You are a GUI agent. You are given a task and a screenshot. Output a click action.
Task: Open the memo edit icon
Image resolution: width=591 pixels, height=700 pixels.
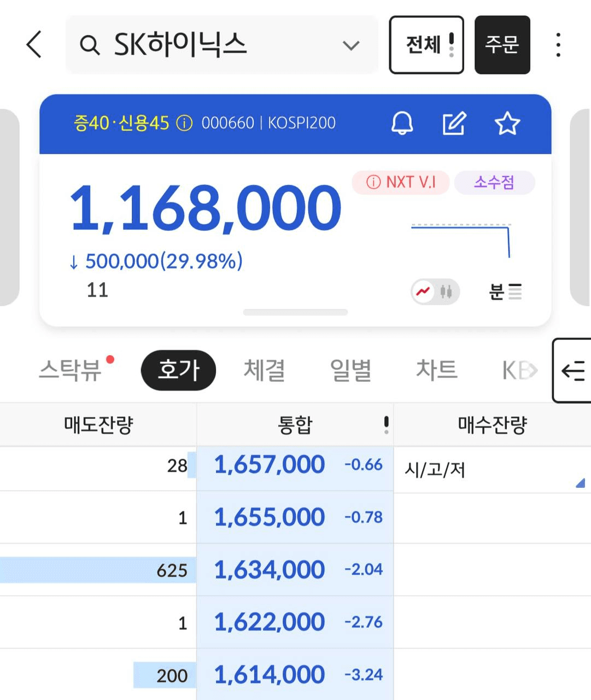pyautogui.click(x=454, y=123)
